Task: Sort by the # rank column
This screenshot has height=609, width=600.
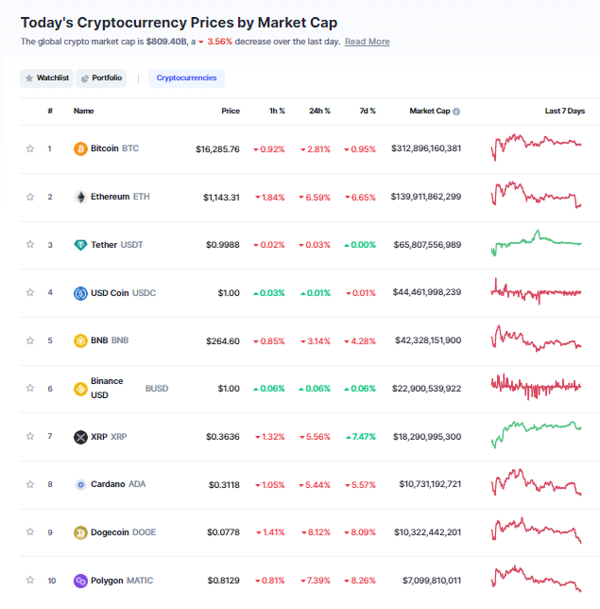Action: click(50, 111)
